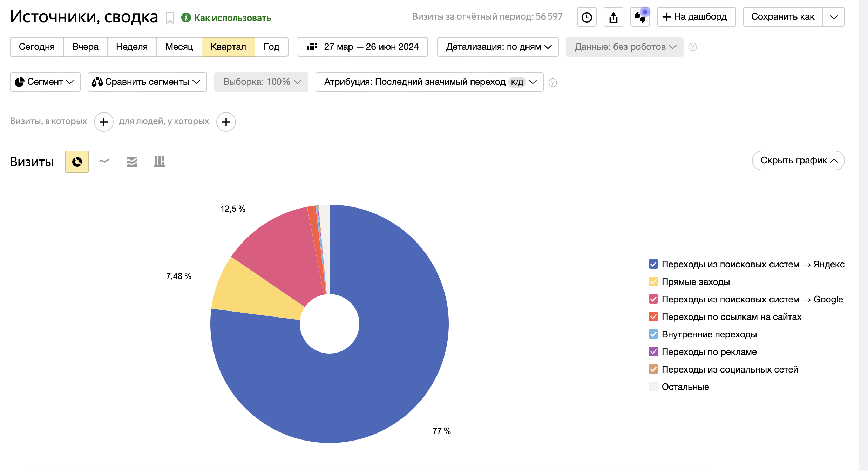The height and width of the screenshot is (471, 868).
Task: Select the Квартал period tab
Action: coord(228,47)
